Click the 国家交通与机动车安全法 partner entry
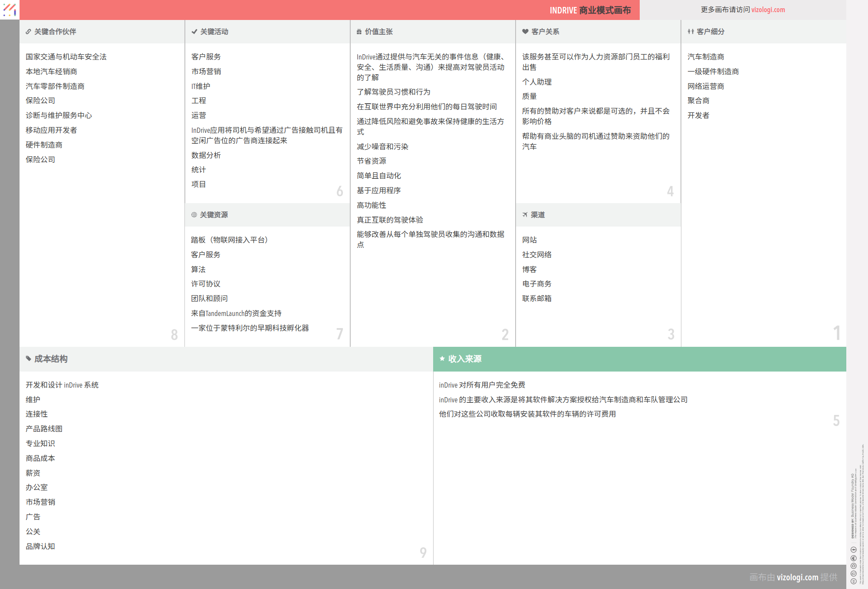The image size is (868, 589). (x=66, y=57)
